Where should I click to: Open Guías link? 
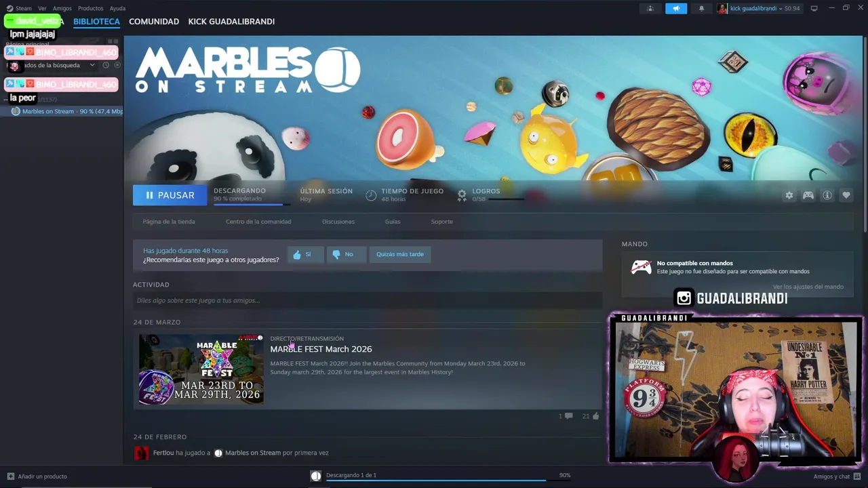393,222
